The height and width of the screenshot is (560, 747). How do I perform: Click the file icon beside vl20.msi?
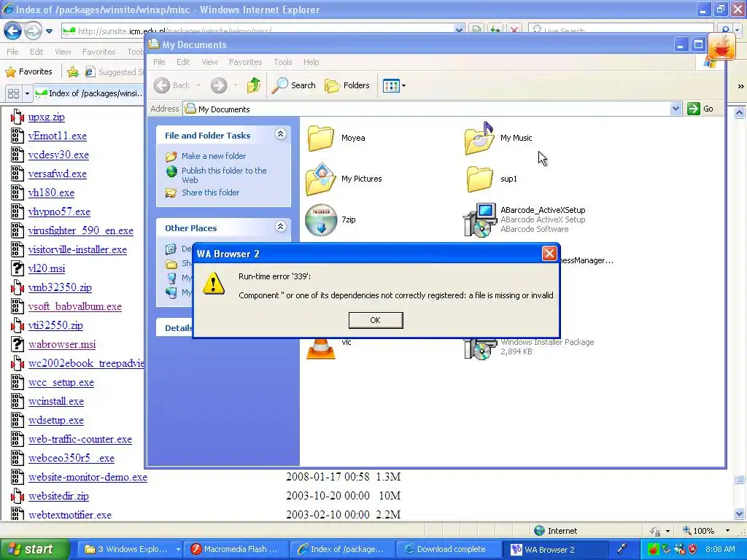18,268
